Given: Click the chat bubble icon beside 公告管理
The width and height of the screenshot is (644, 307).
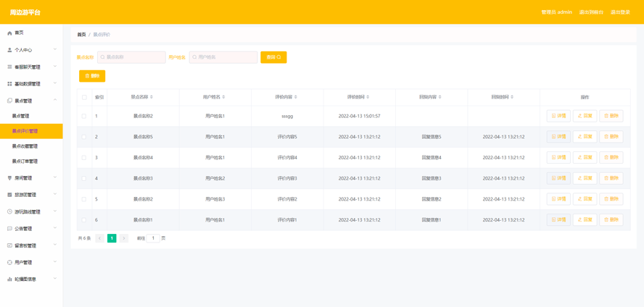Looking at the screenshot, I should (9, 229).
